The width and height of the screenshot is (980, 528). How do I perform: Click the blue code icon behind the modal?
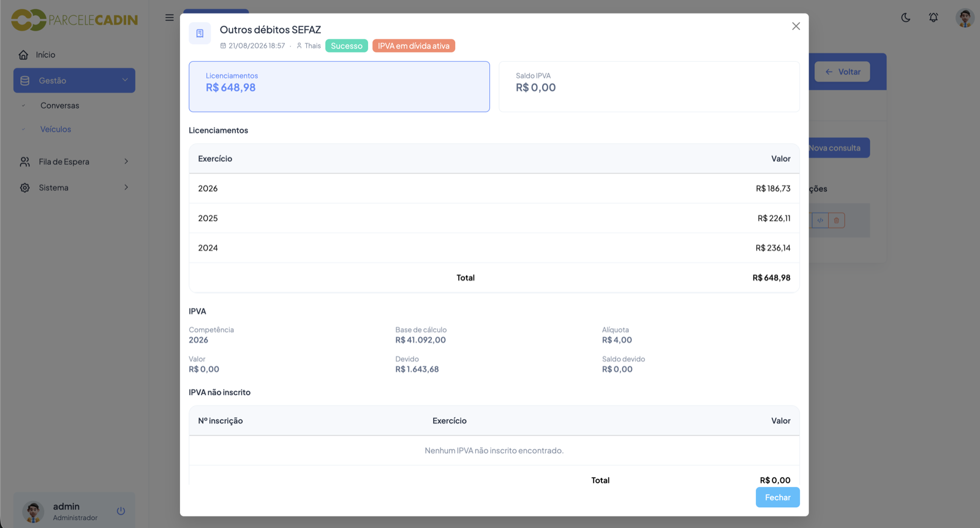pyautogui.click(x=820, y=221)
